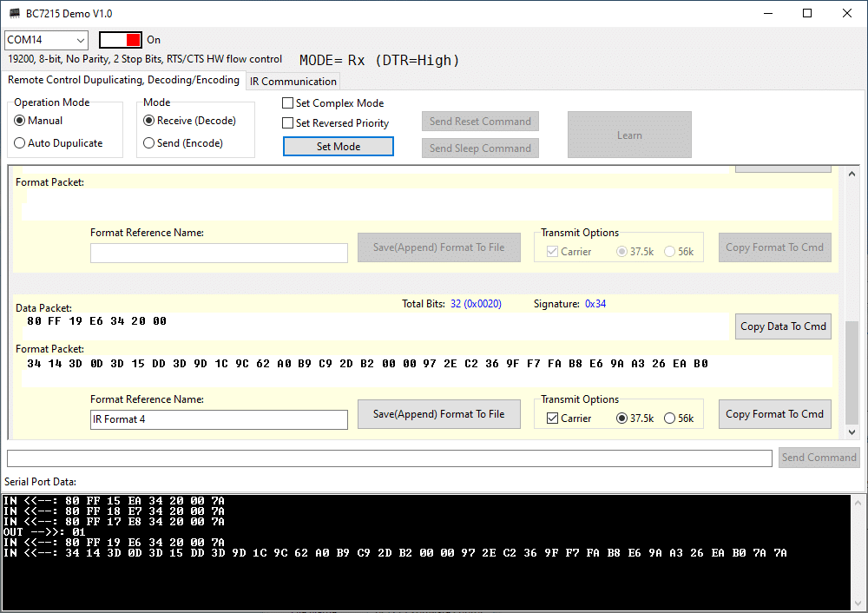The image size is (868, 613).
Task: Switch to the IR Communication tab
Action: coord(293,82)
